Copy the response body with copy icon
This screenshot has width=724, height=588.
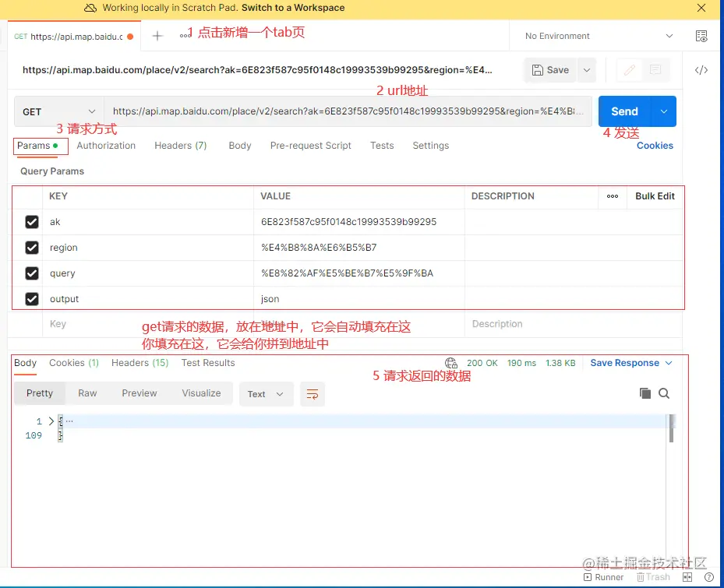(x=645, y=393)
